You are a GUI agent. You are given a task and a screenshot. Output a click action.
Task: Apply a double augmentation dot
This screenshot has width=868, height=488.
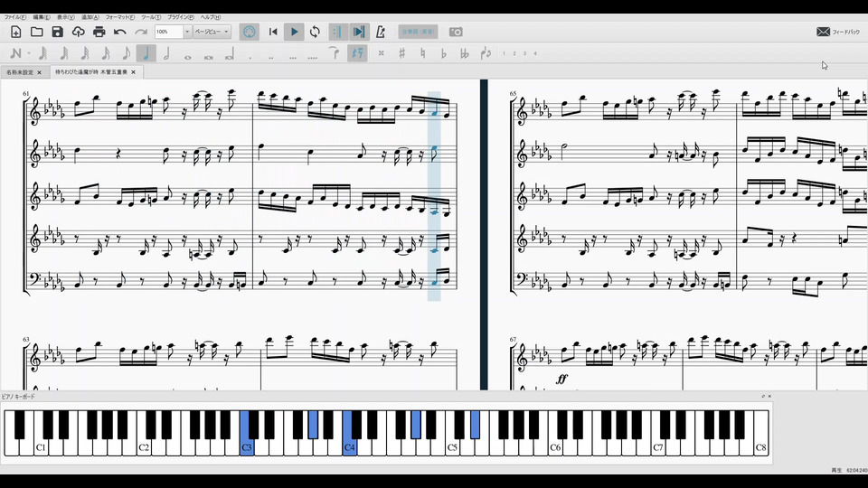coord(270,56)
